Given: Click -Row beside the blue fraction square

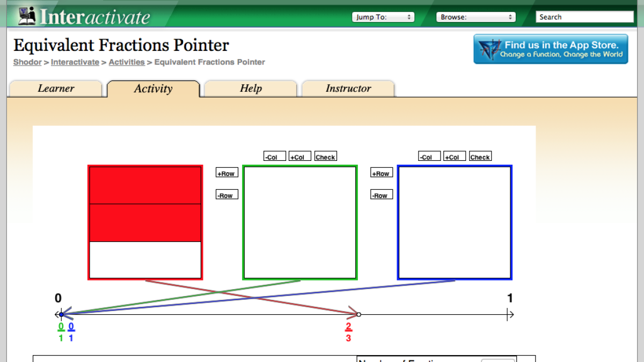Looking at the screenshot, I should pyautogui.click(x=381, y=194).
